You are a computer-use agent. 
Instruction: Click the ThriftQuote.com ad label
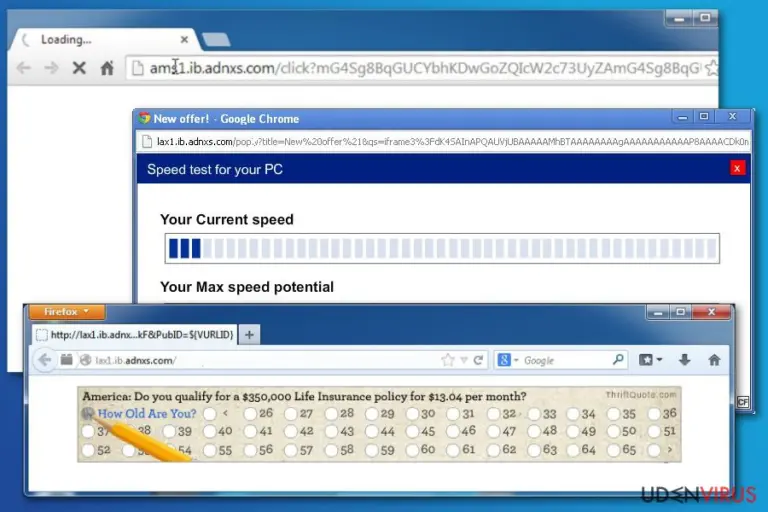coord(641,395)
